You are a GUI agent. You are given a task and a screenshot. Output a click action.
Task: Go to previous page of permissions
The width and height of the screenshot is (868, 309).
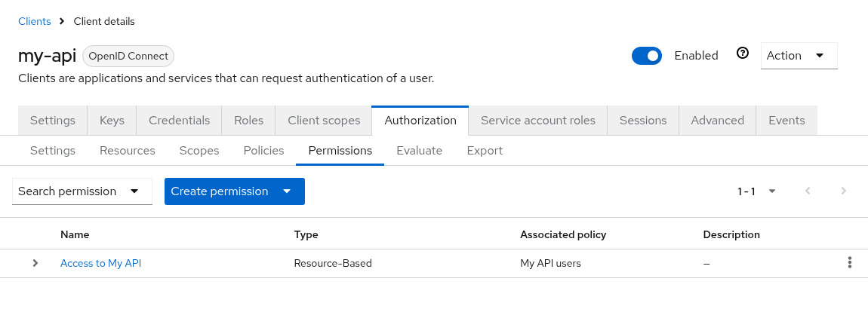pyautogui.click(x=808, y=191)
